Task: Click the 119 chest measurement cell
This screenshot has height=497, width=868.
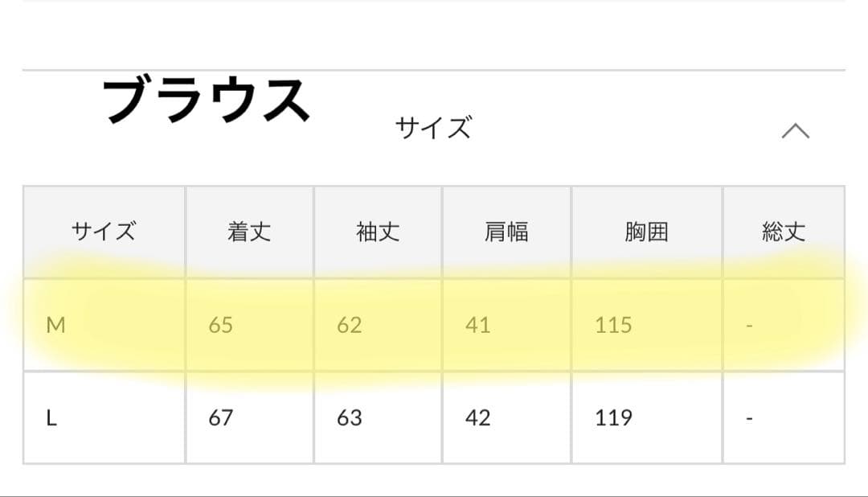Action: click(613, 418)
